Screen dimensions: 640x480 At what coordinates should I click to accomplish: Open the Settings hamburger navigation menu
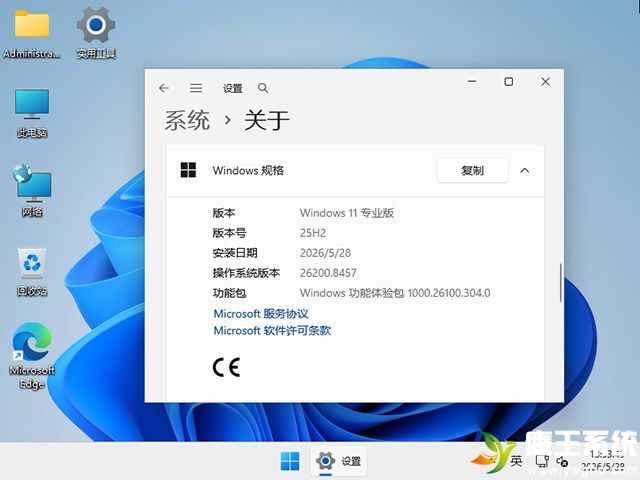coord(196,88)
